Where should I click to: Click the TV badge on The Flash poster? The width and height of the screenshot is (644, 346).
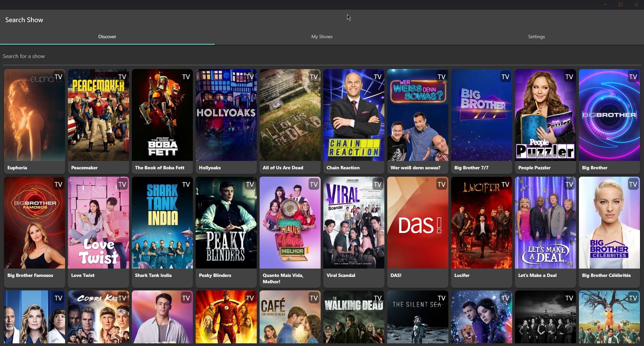pyautogui.click(x=250, y=298)
